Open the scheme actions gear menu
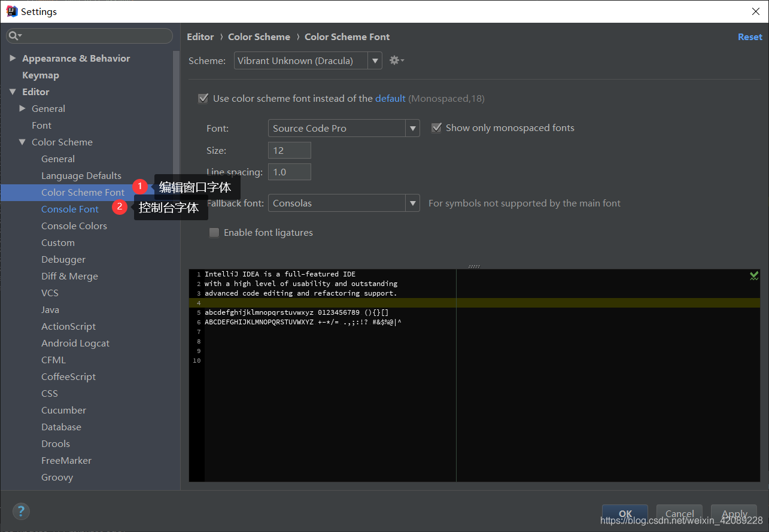The width and height of the screenshot is (769, 532). coord(396,60)
